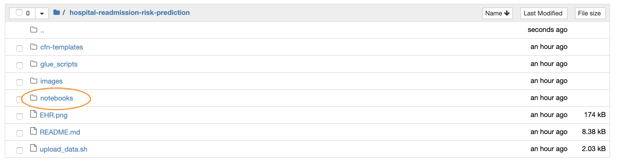This screenshot has width=644, height=167.
Task: Click the root folder icon in breadcrumb
Action: pyautogui.click(x=57, y=12)
